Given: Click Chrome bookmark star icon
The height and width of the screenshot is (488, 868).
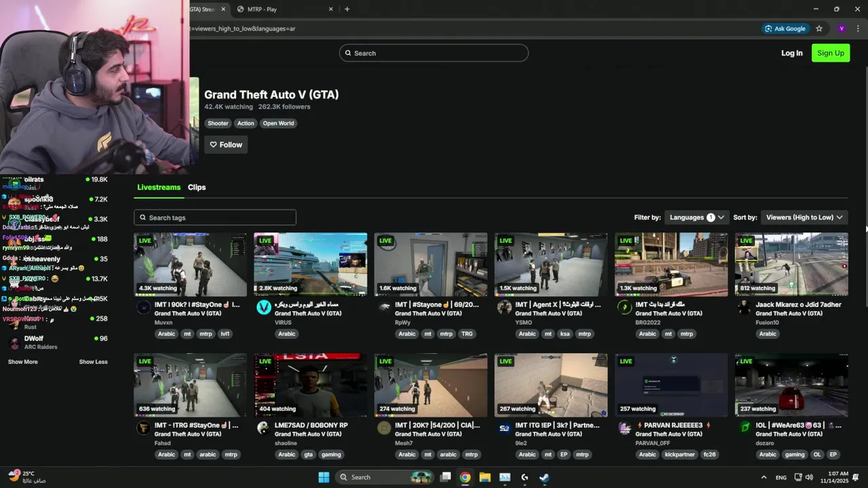Looking at the screenshot, I should [x=819, y=28].
